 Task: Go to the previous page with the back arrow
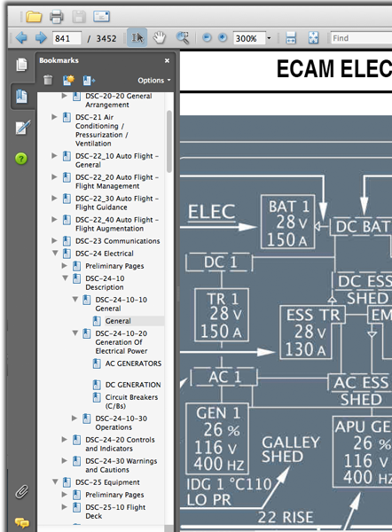21,37
